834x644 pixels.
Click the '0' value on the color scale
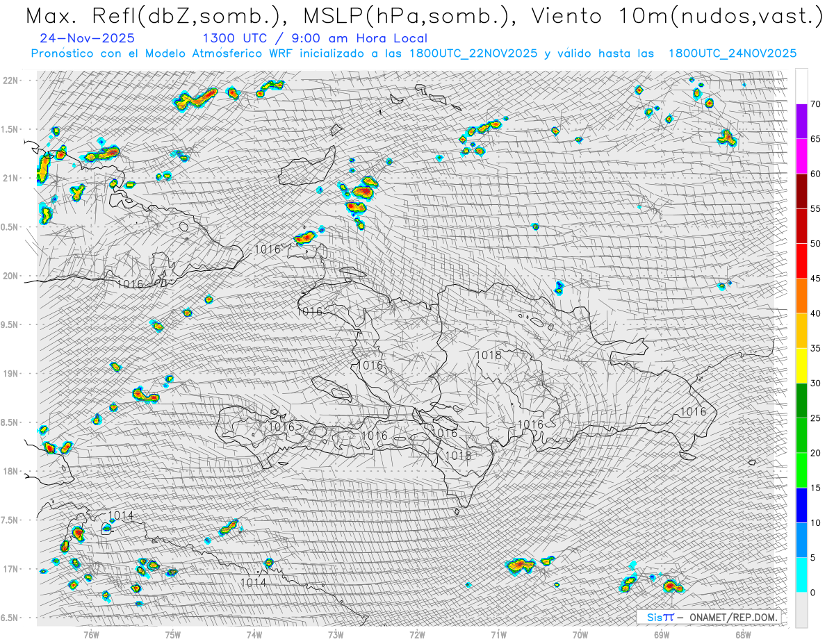tap(813, 593)
